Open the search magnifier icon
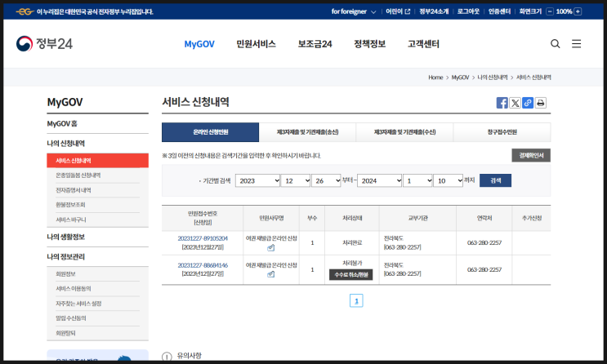The image size is (607, 364). coord(556,44)
